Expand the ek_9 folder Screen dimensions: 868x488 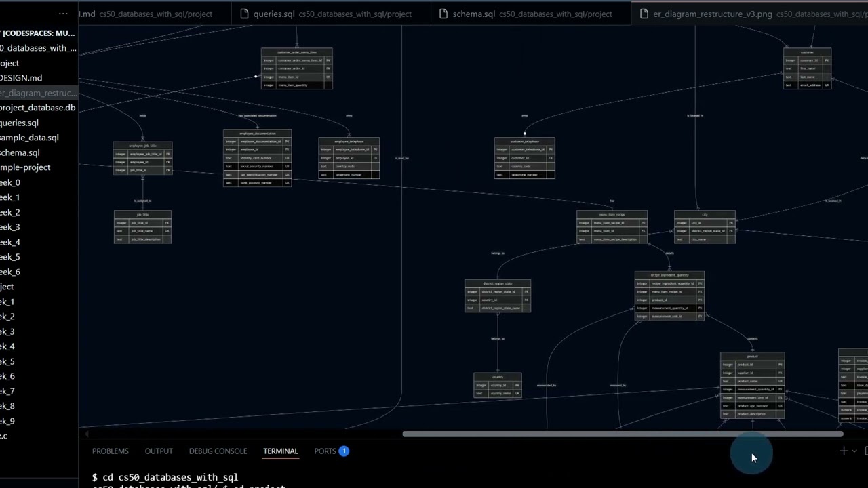[x=39, y=421]
